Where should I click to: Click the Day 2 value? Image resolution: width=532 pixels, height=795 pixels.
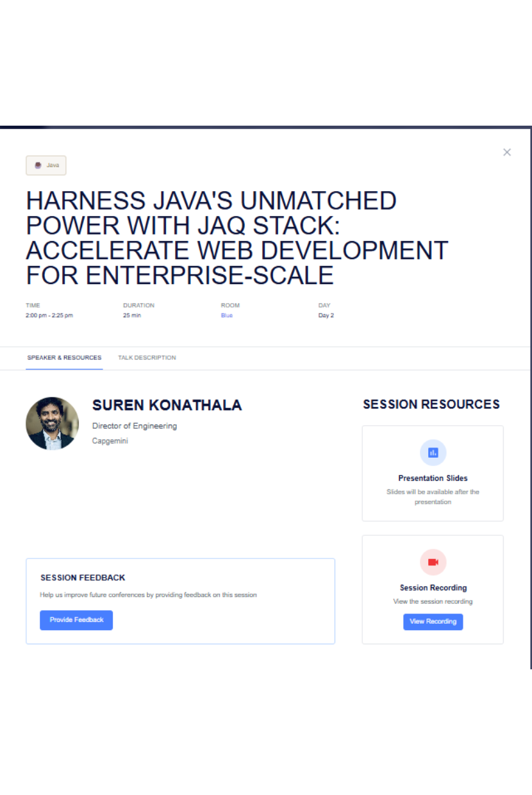[x=326, y=315]
